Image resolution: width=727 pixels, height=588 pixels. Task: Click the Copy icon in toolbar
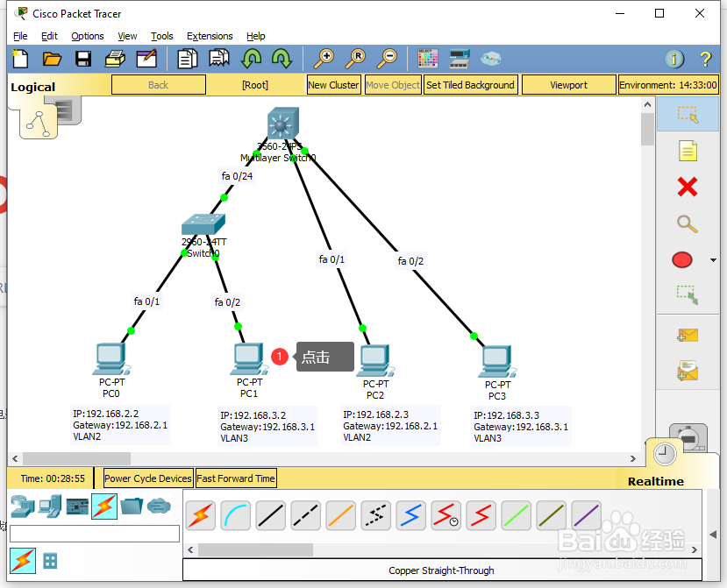(x=188, y=59)
